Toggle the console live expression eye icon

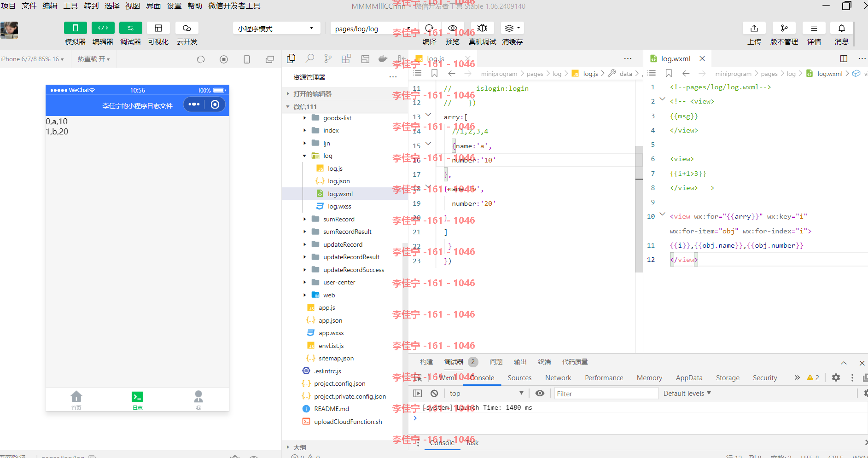point(540,393)
